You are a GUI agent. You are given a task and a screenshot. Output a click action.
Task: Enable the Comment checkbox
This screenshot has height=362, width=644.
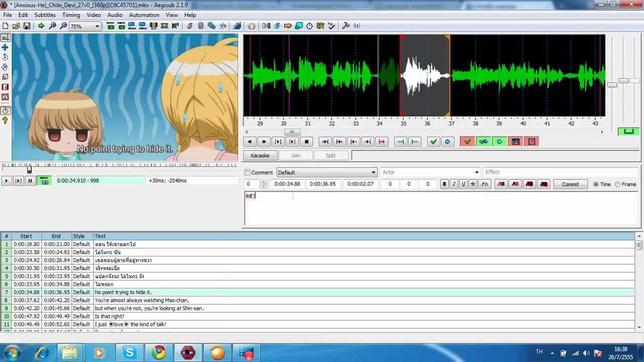[x=247, y=172]
